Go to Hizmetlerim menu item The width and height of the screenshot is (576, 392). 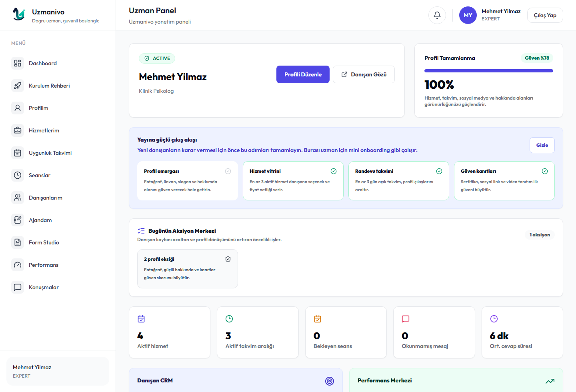coord(58,130)
